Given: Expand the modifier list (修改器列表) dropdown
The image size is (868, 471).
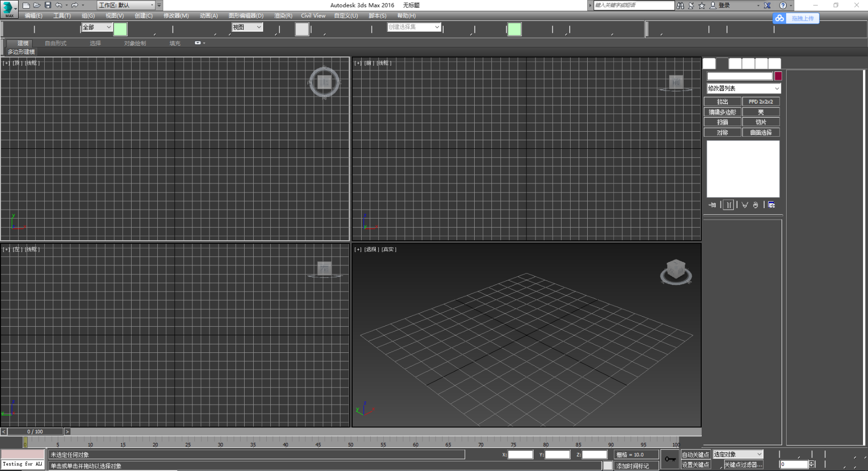Looking at the screenshot, I should click(x=743, y=88).
